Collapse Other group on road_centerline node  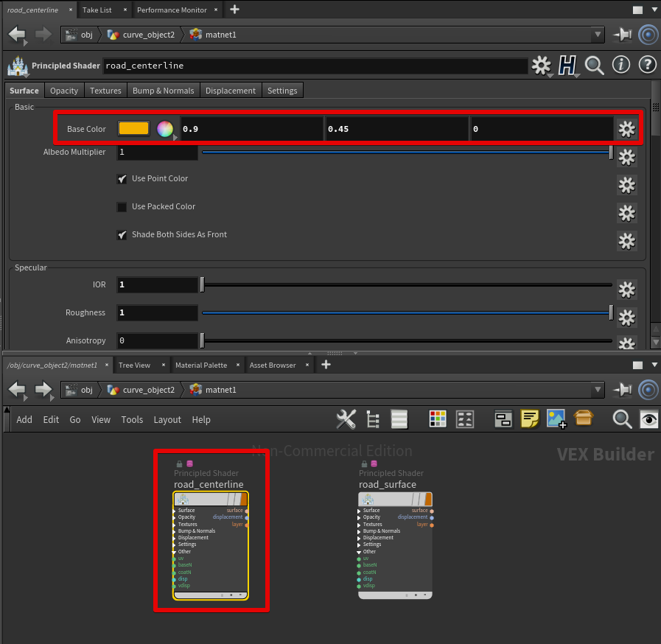coord(174,552)
